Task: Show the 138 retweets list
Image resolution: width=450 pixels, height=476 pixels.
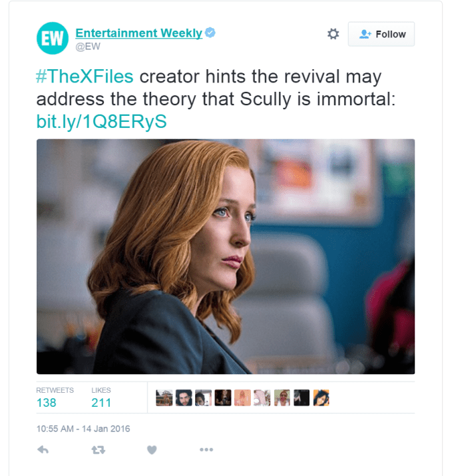Action: coord(55,397)
